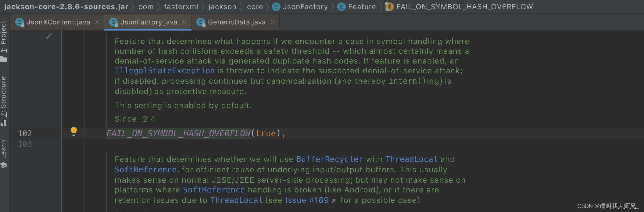Click the pencil edit icon in the gutter
644x212 pixels.
(49, 36)
